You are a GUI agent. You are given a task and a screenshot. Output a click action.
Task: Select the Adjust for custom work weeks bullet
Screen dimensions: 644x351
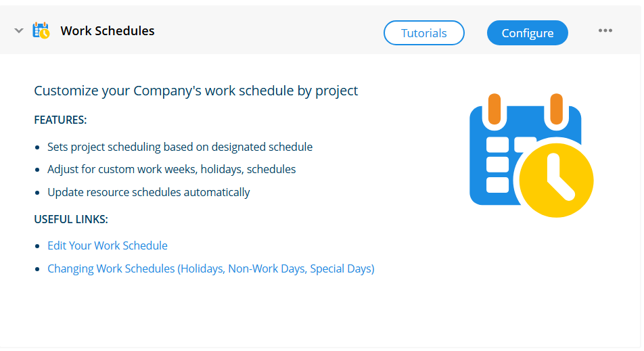coord(172,169)
